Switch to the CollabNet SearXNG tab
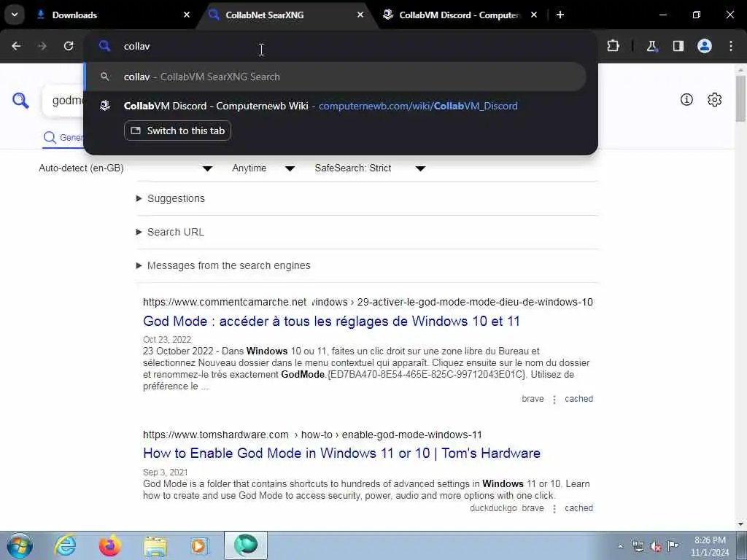The width and height of the screenshot is (747, 560). pyautogui.click(x=288, y=15)
